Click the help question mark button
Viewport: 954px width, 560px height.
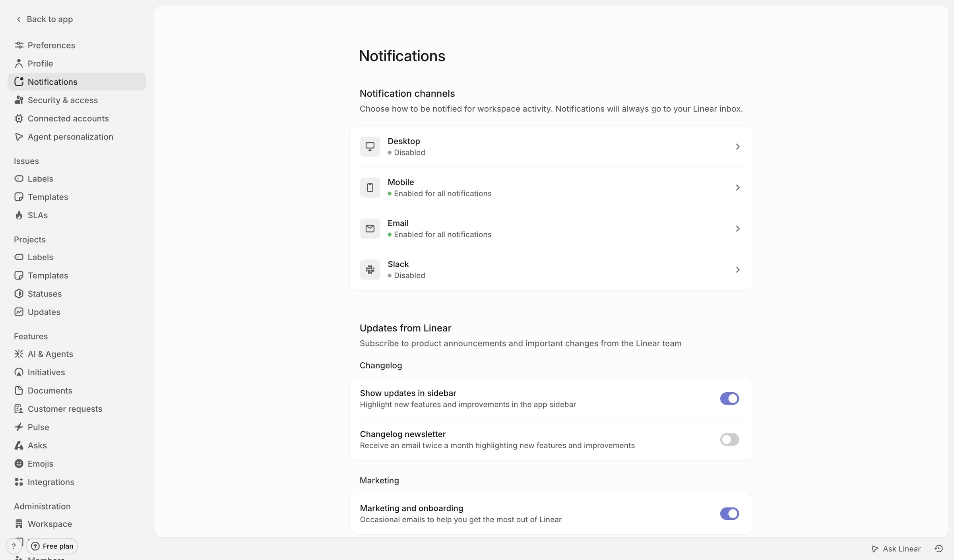pos(14,546)
